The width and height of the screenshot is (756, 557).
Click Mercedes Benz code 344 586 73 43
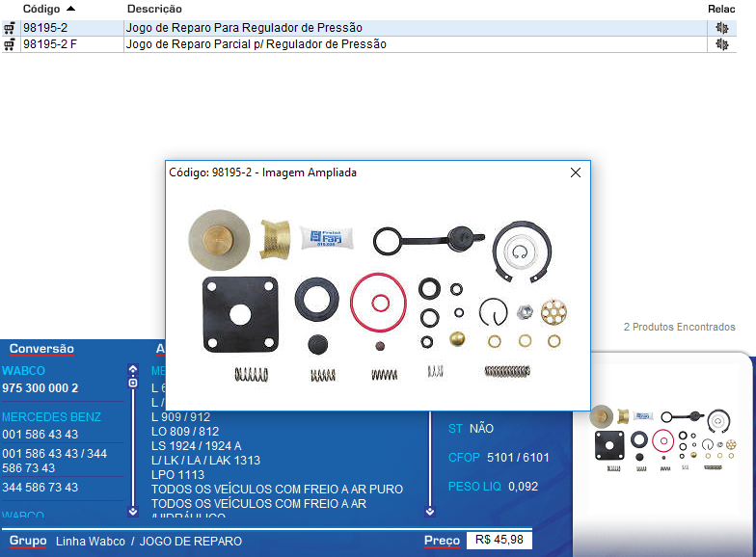coord(40,488)
